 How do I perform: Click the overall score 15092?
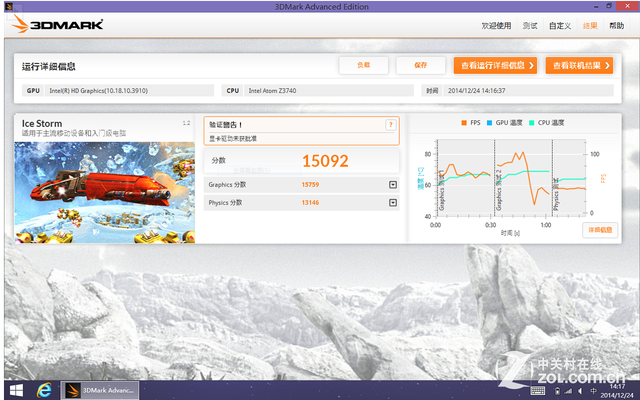(x=325, y=161)
